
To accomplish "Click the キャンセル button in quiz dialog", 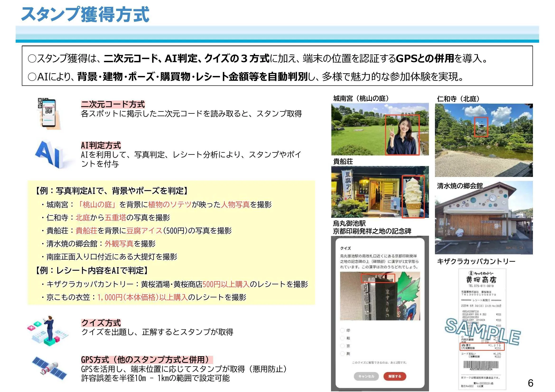I will [x=366, y=376].
